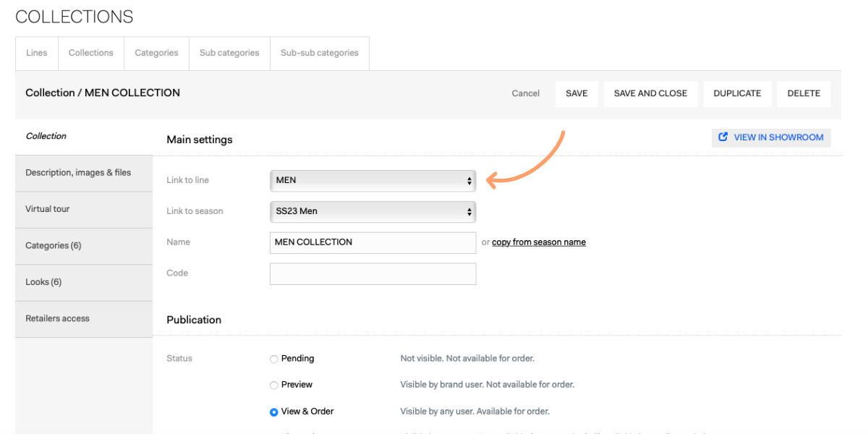The image size is (868, 434).
Task: Open the Sub categories tab
Action: (229, 53)
